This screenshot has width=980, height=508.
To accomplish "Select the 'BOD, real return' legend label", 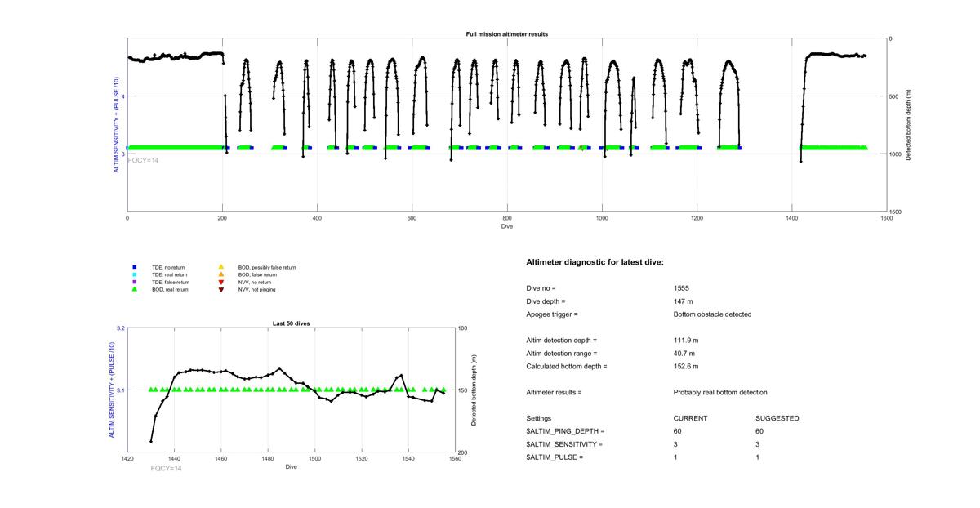I will click(170, 289).
